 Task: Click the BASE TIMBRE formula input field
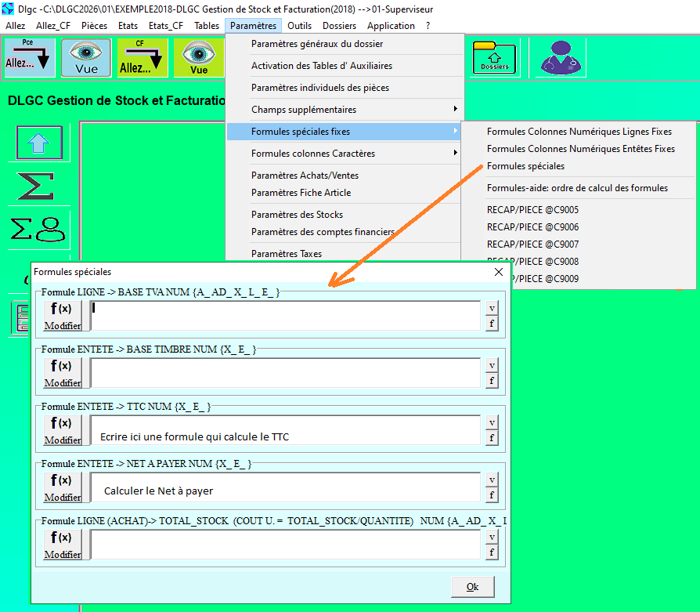tap(285, 372)
